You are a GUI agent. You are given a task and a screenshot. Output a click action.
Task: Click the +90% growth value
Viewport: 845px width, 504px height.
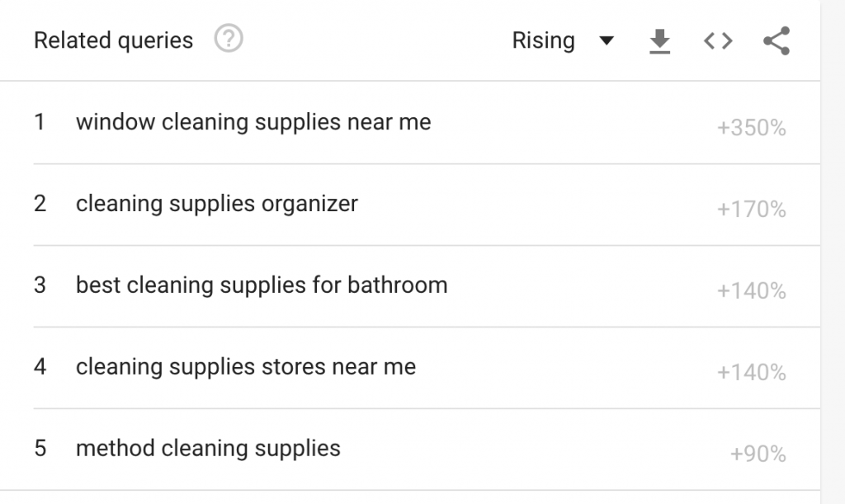(758, 454)
